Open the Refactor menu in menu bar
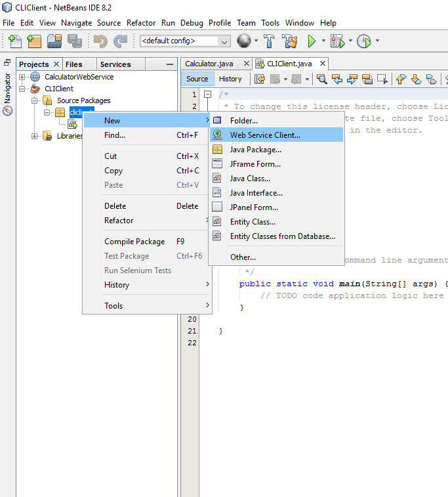This screenshot has height=497, width=448. [x=141, y=23]
